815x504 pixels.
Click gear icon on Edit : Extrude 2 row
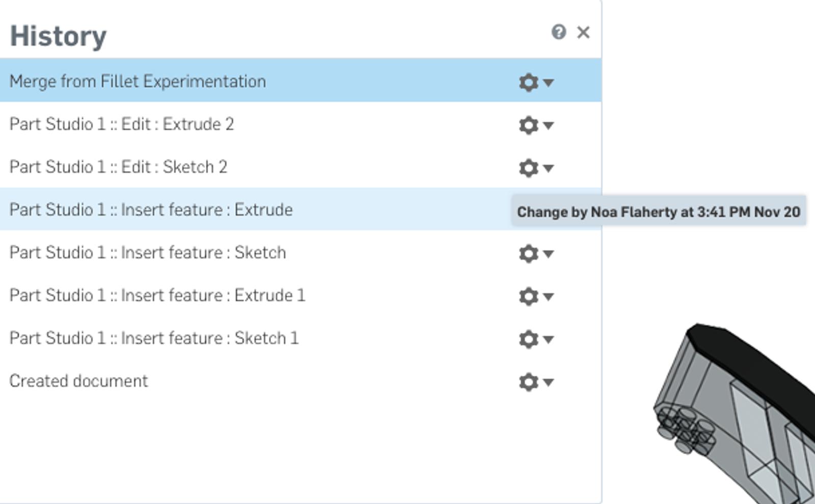[529, 125]
